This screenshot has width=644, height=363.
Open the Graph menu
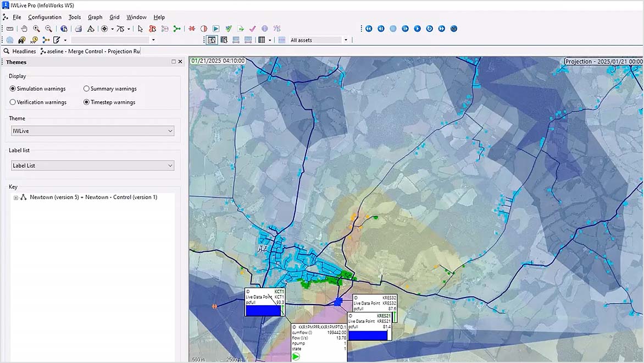[95, 17]
